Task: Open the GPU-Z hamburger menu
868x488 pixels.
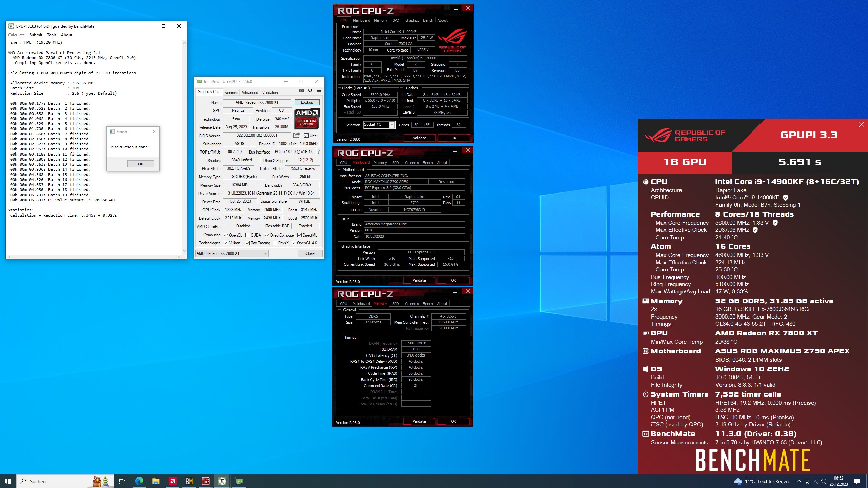Action: [319, 91]
